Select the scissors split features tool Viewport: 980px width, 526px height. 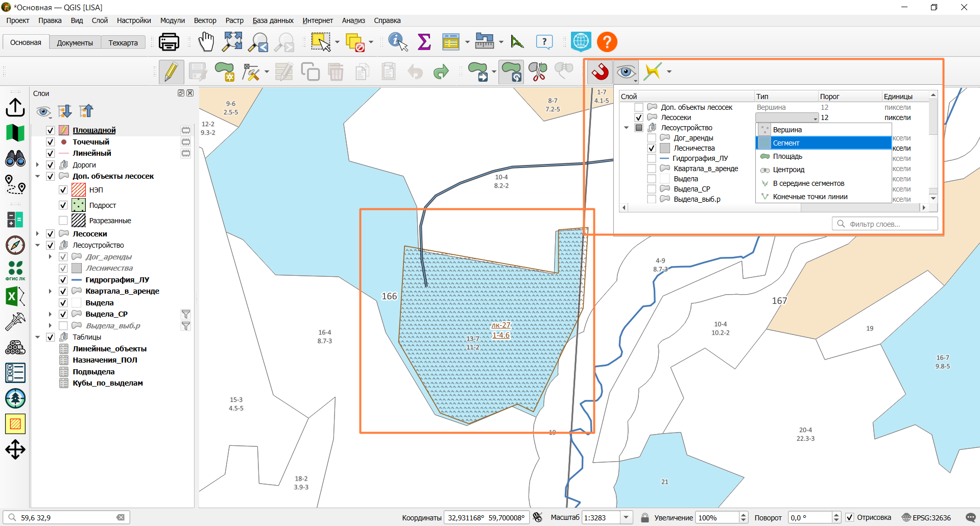pyautogui.click(x=538, y=71)
